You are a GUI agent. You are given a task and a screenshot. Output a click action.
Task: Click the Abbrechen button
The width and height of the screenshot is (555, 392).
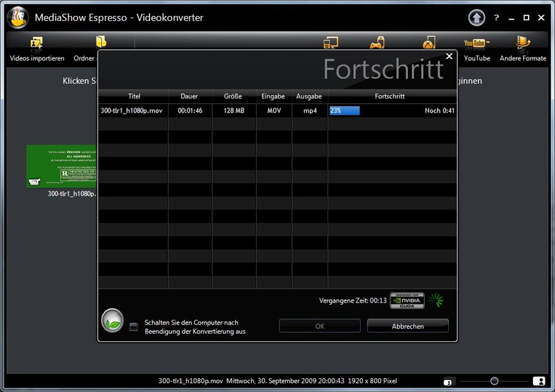(x=408, y=326)
